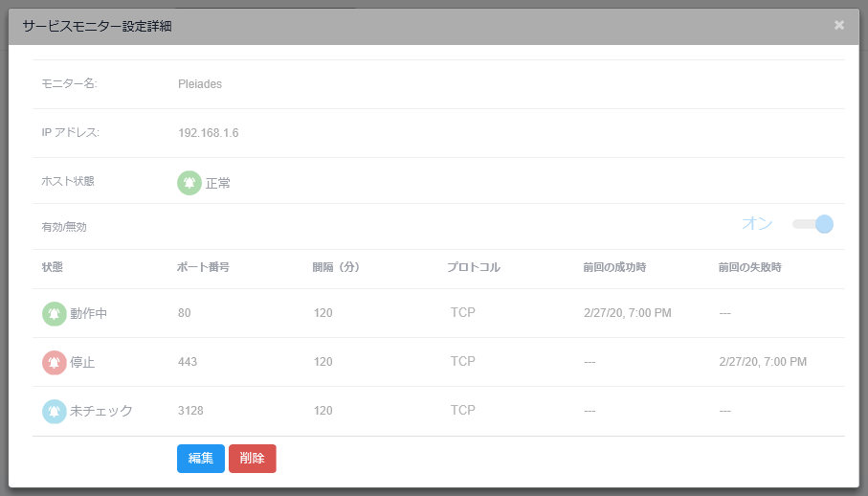Click the 状態 column header
The image size is (868, 496).
(52, 267)
